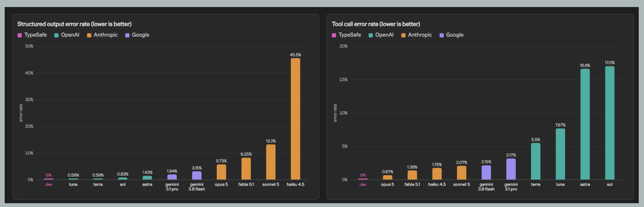Select gemini 3.1 pro bar at 3.17%

[x=511, y=169]
